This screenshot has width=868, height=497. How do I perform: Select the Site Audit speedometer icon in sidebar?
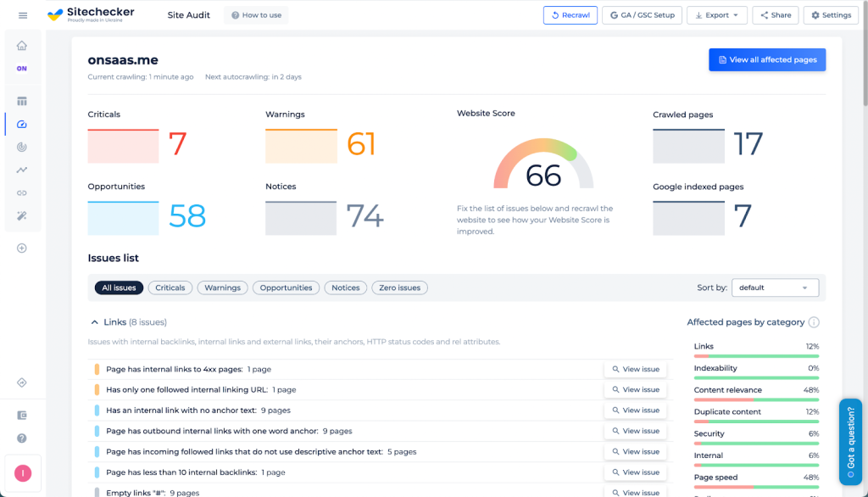(23, 123)
